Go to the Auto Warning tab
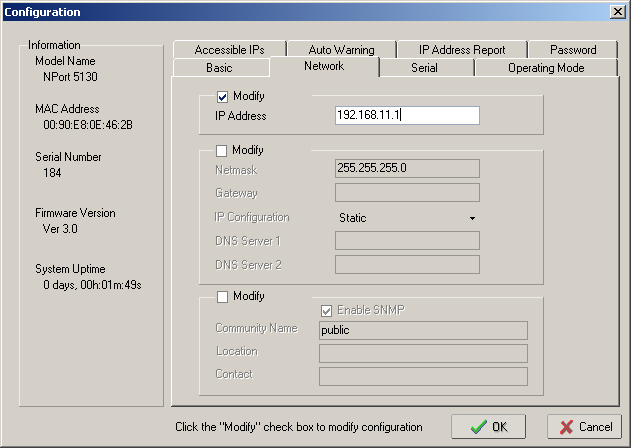 341,49
